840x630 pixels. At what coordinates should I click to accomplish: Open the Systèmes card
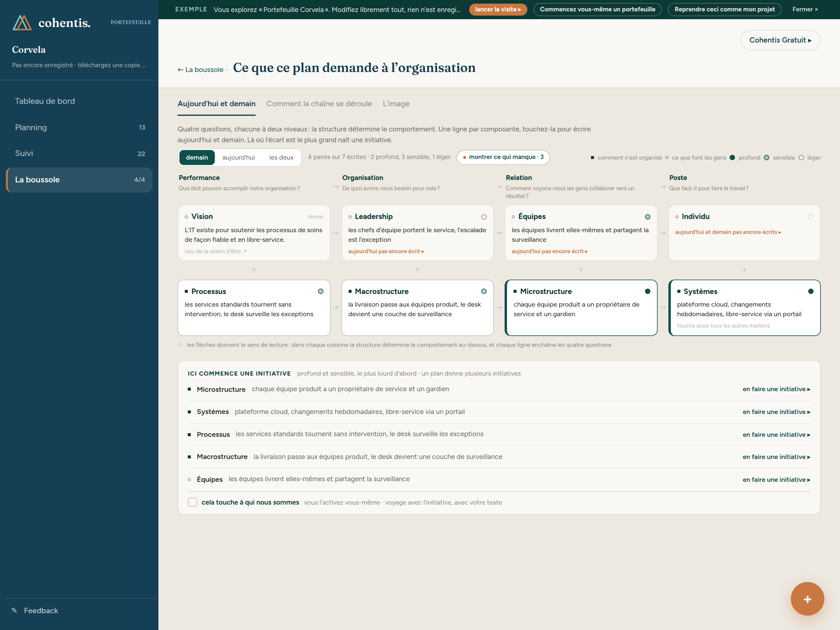click(x=744, y=307)
